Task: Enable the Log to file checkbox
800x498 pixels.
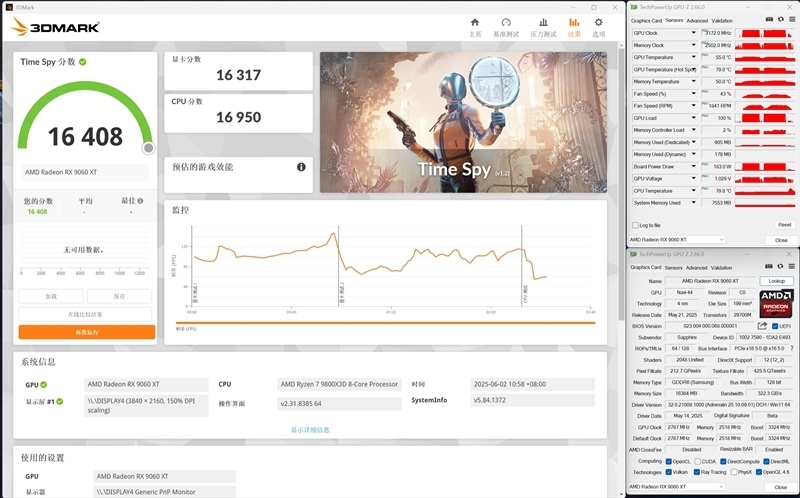Action: click(x=635, y=225)
